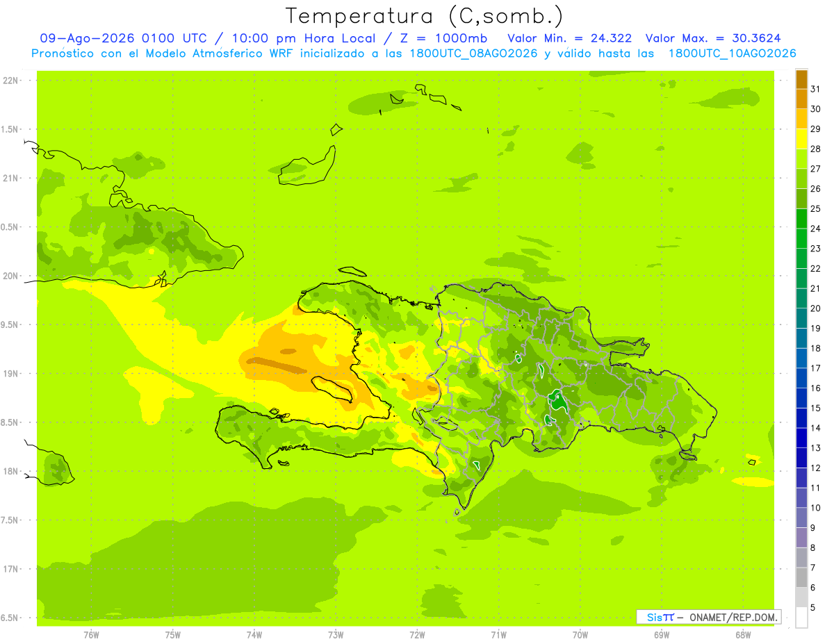Click the legend swatch between 27 and 28

[801, 159]
